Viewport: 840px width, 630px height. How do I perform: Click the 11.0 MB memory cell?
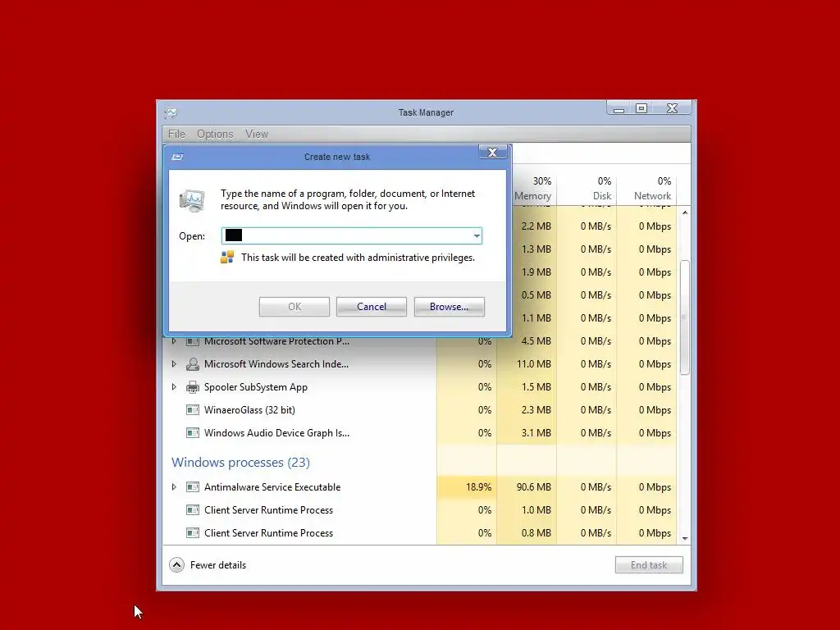coord(527,364)
